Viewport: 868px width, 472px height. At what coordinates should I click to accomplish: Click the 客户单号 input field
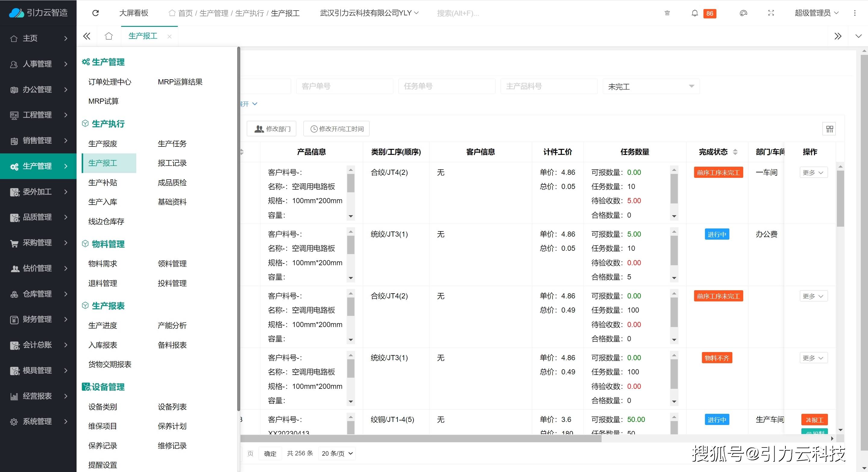(345, 87)
